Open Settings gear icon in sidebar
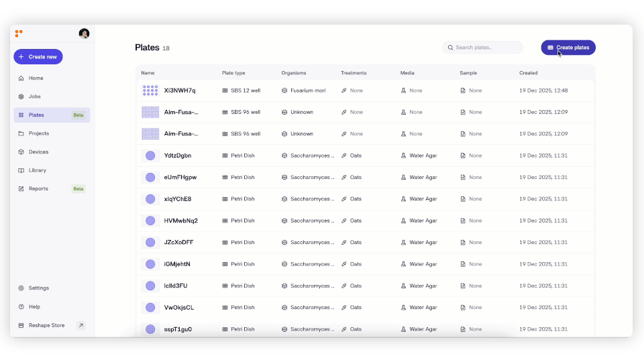Image resolution: width=644 pixels, height=362 pixels. pyautogui.click(x=21, y=288)
